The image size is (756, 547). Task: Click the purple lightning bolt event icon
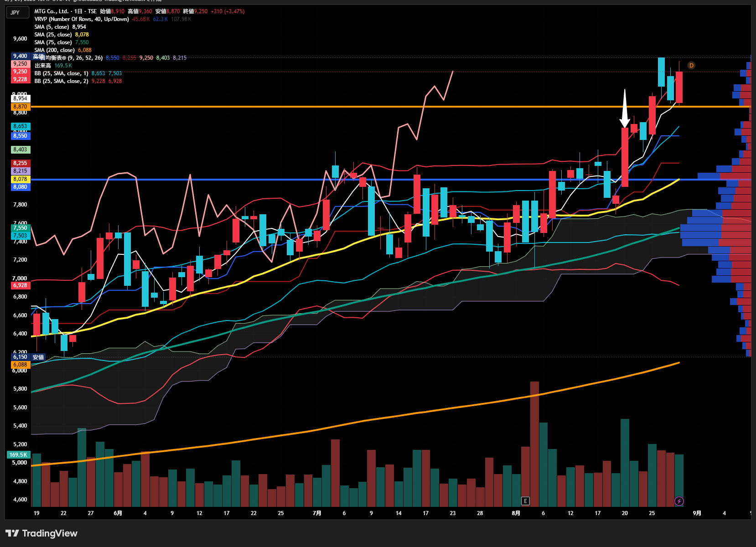click(x=679, y=501)
